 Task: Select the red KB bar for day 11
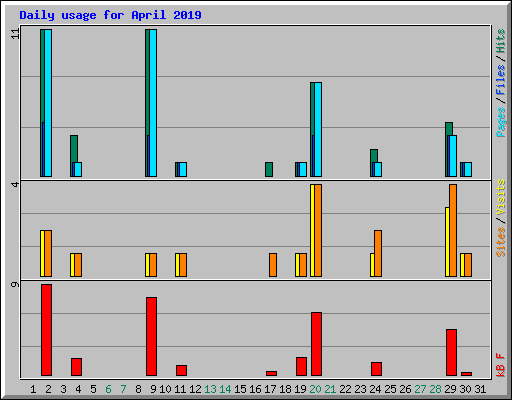pyautogui.click(x=182, y=370)
